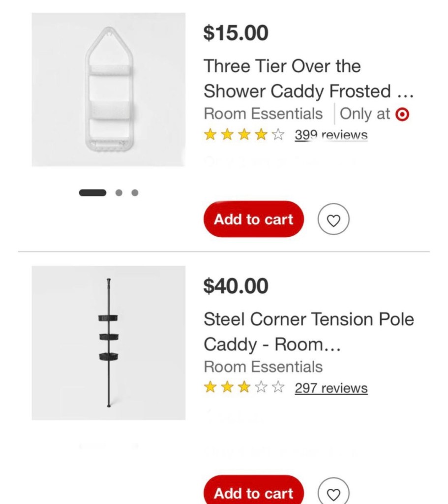Open the 399 reviews link
This screenshot has height=504, width=448.
(x=331, y=135)
